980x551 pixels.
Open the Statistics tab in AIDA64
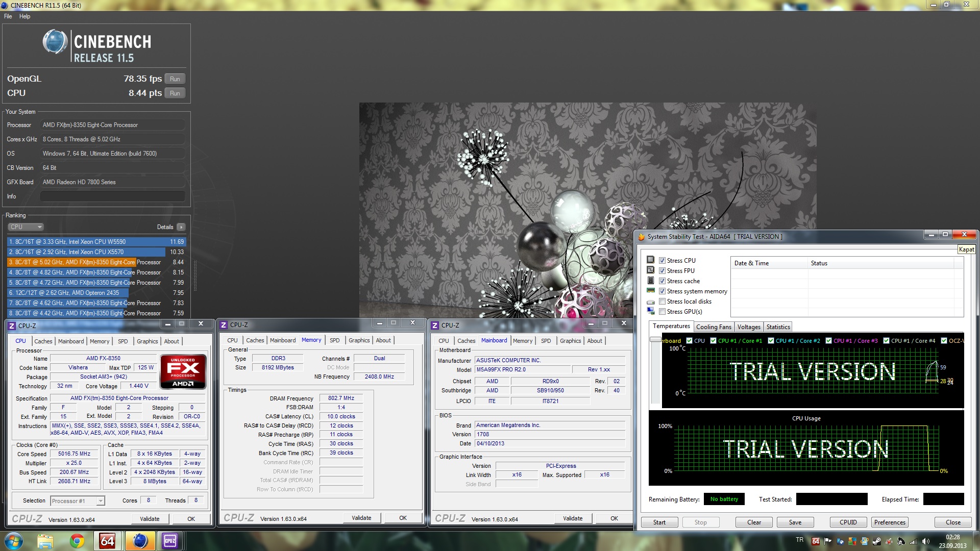coord(778,327)
